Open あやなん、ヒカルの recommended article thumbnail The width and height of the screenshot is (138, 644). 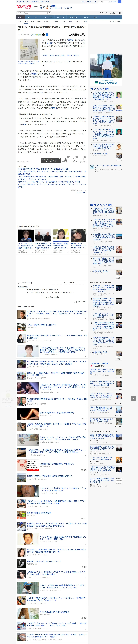click(78, 235)
